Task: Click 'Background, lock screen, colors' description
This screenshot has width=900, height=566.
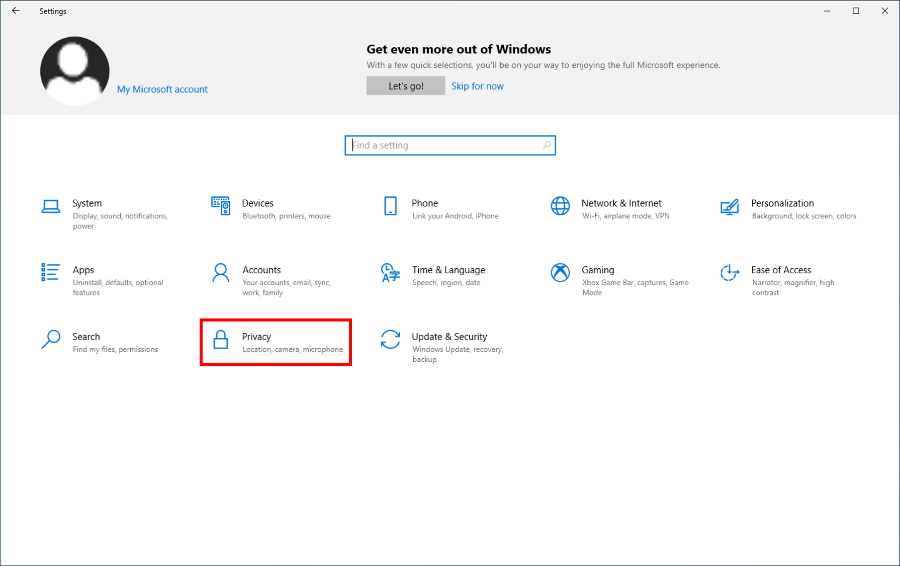Action: (x=804, y=216)
